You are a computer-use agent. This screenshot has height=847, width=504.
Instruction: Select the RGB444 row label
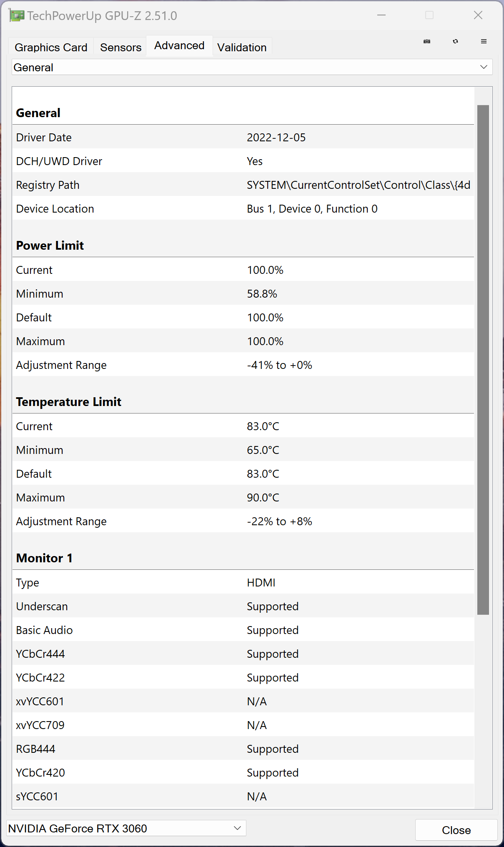[x=35, y=749]
